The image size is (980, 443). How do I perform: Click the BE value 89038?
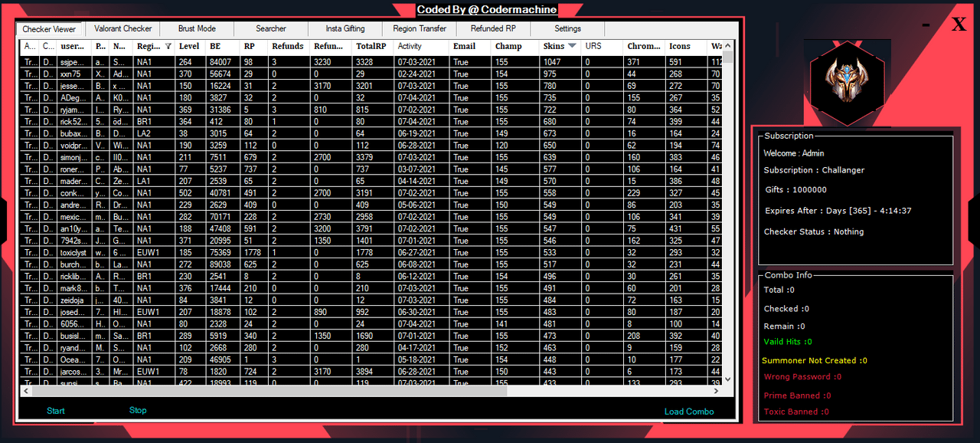pos(220,264)
